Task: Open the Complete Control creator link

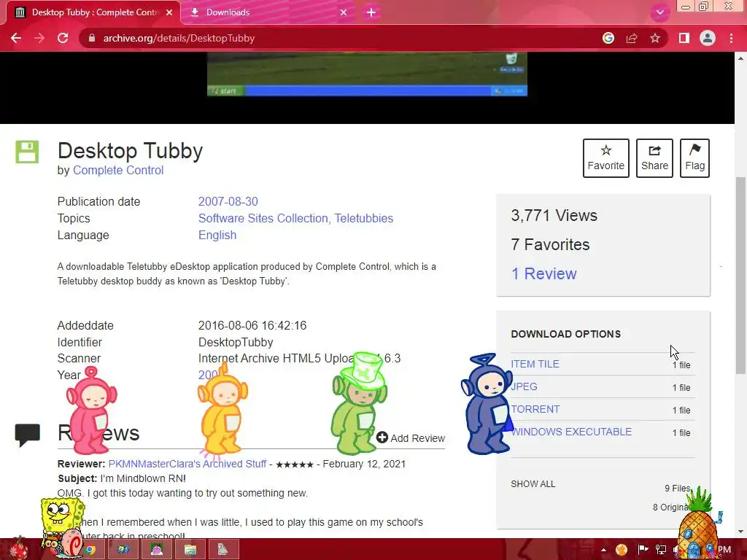Action: [x=118, y=170]
